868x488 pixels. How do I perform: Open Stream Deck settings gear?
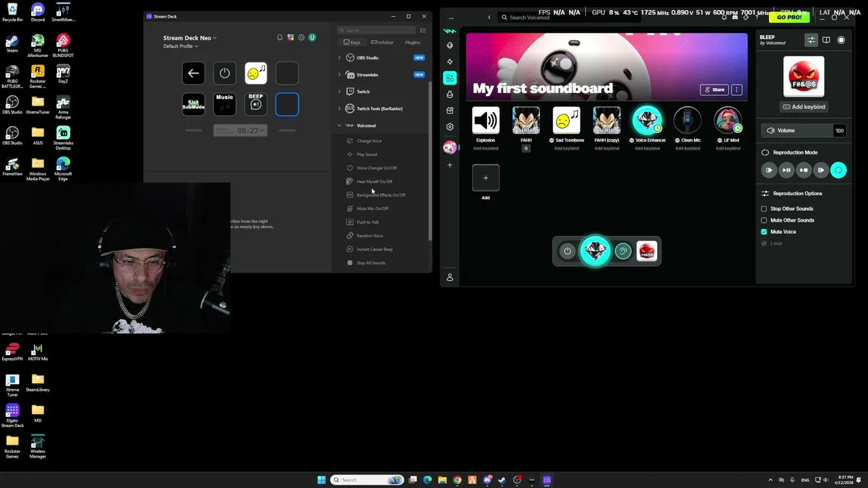pos(301,37)
